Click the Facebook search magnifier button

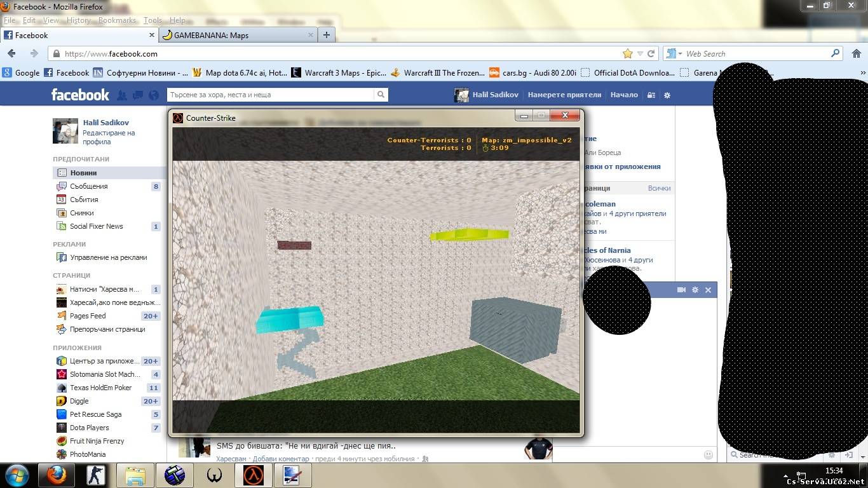381,95
